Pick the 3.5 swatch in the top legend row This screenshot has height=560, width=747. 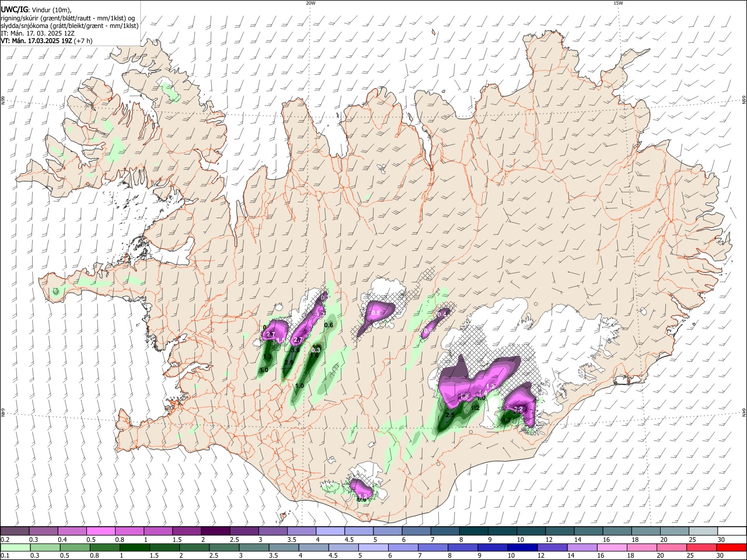coord(301,531)
